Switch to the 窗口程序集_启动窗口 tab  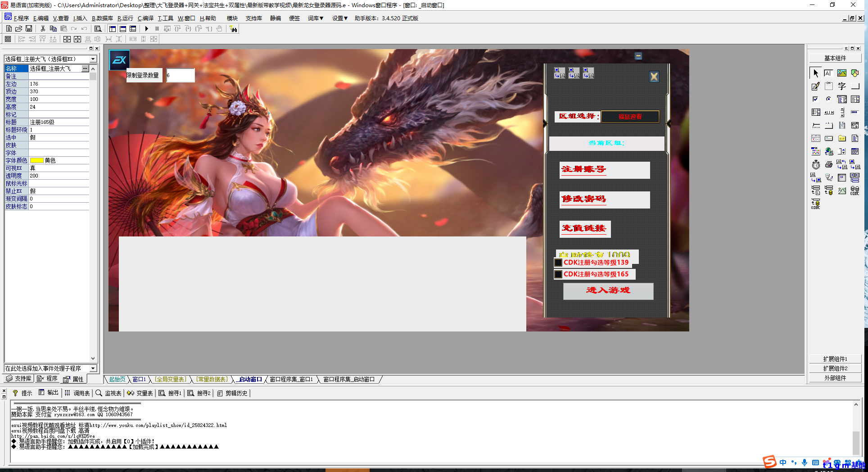[x=349, y=380]
